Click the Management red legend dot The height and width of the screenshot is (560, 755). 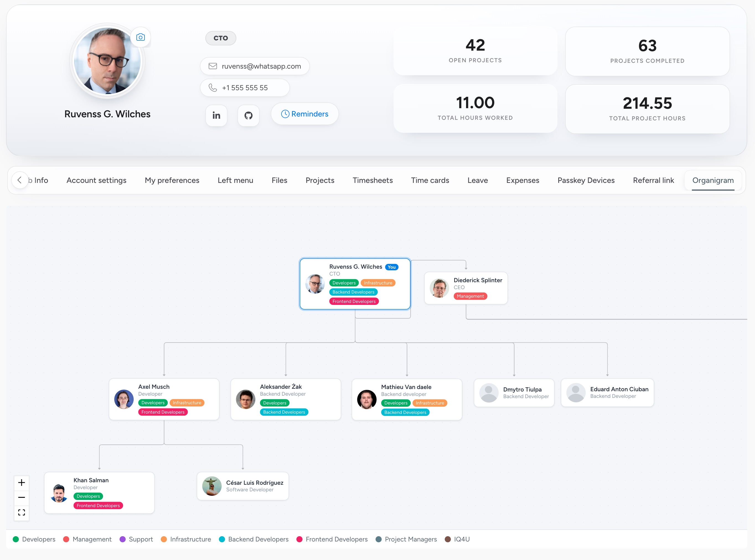pos(66,539)
